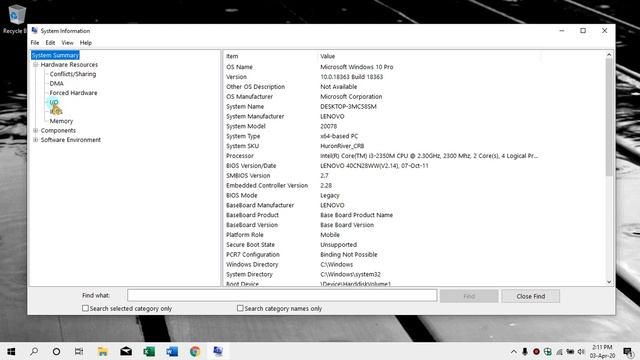This screenshot has width=640, height=360.
Task: Select the Platform Role row
Action: [x=414, y=235]
